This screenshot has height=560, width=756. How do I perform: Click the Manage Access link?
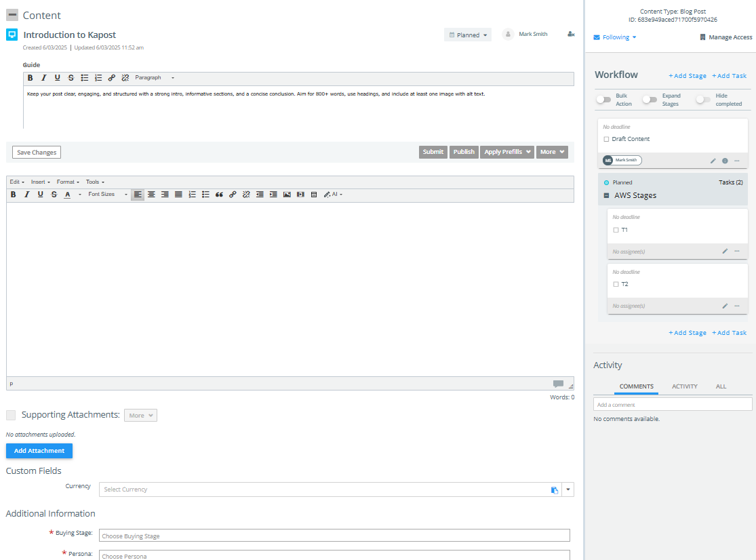[726, 37]
